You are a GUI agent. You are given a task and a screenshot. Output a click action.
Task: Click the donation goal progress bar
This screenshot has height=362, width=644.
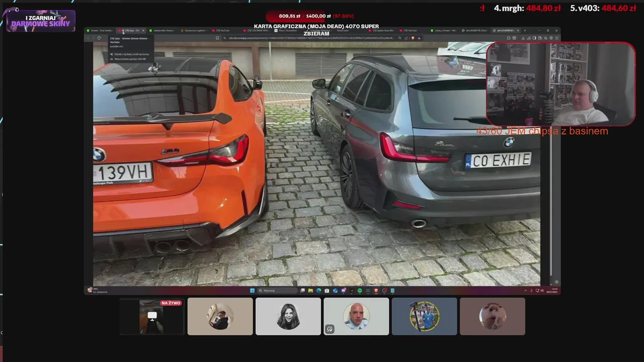tap(316, 16)
